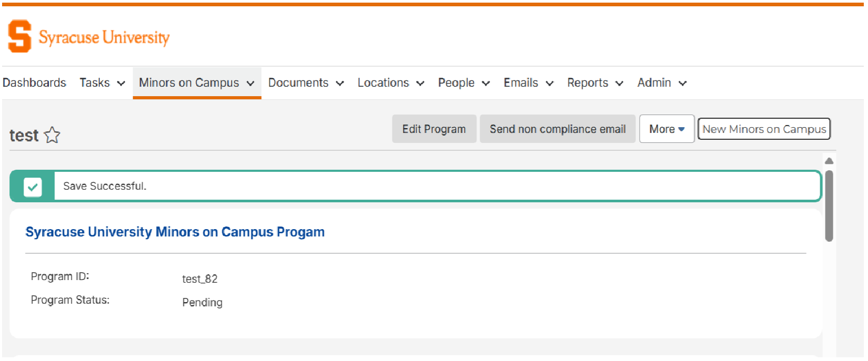Click the Syracuse University wordmark text
Screen dimensions: 868x361
tap(104, 37)
